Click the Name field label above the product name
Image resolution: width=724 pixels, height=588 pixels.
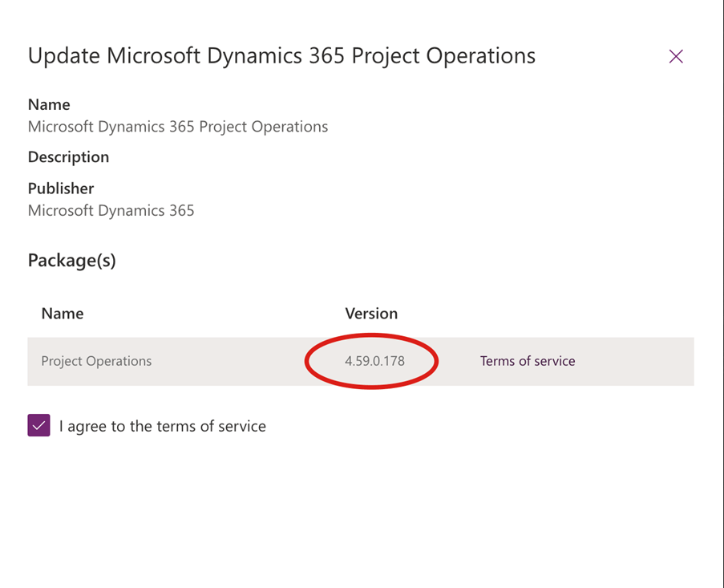click(x=49, y=104)
